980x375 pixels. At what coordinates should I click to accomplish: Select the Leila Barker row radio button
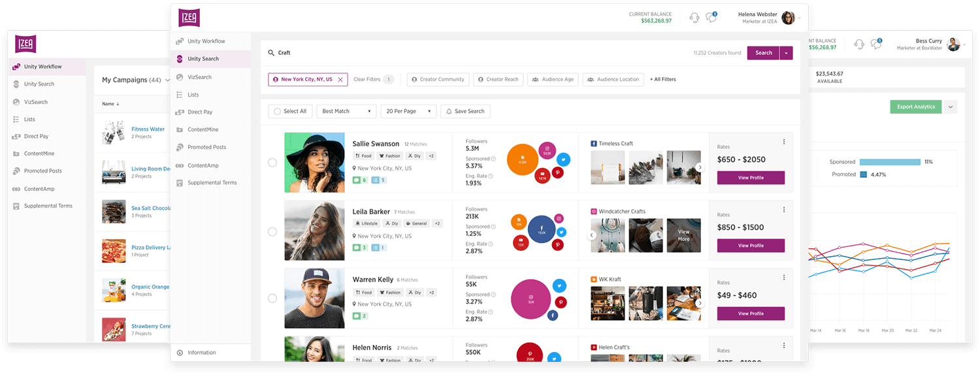[272, 231]
